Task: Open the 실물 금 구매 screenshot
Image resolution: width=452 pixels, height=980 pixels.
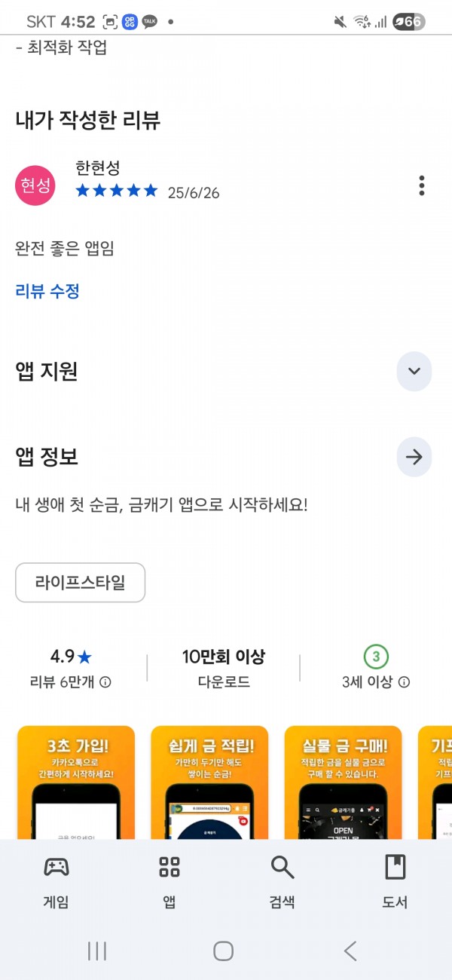Action: 343,782
